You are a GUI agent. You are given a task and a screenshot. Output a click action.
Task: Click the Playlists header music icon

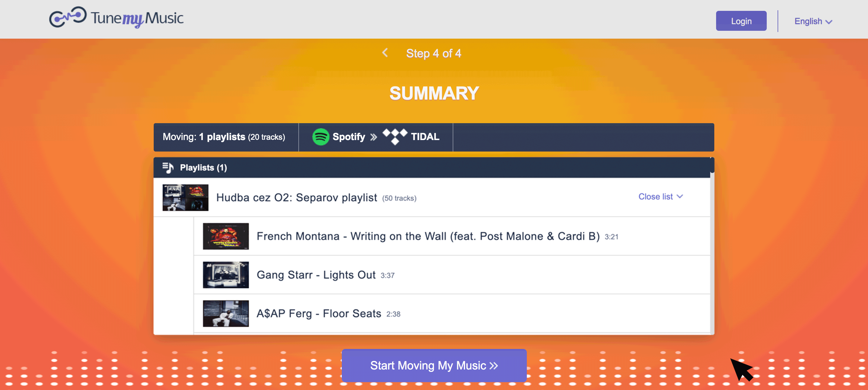168,168
